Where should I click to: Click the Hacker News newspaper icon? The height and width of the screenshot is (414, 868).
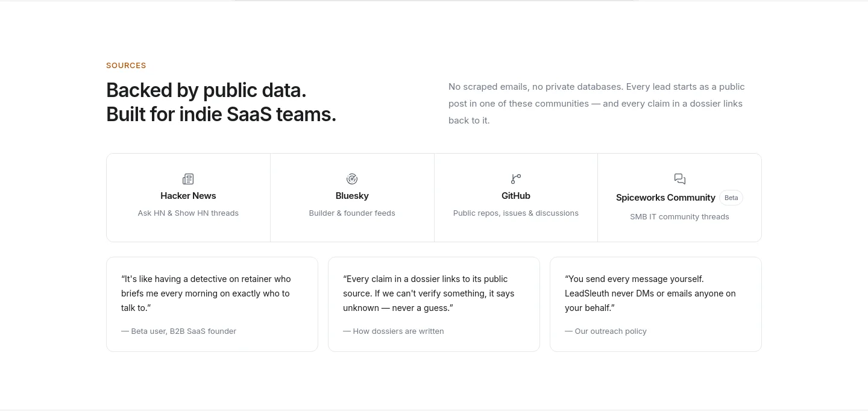188,179
